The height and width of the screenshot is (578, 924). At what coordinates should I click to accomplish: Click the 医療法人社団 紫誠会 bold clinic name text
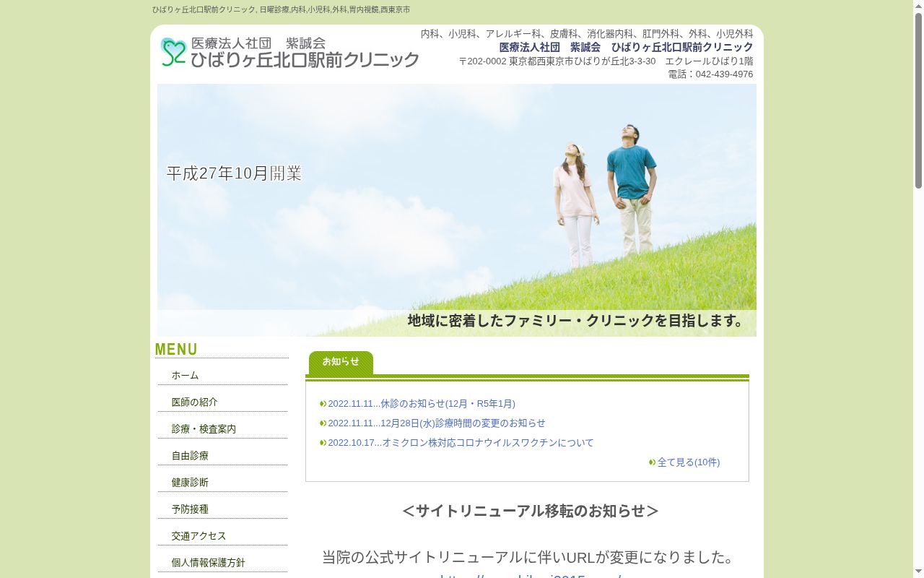pyautogui.click(x=626, y=47)
